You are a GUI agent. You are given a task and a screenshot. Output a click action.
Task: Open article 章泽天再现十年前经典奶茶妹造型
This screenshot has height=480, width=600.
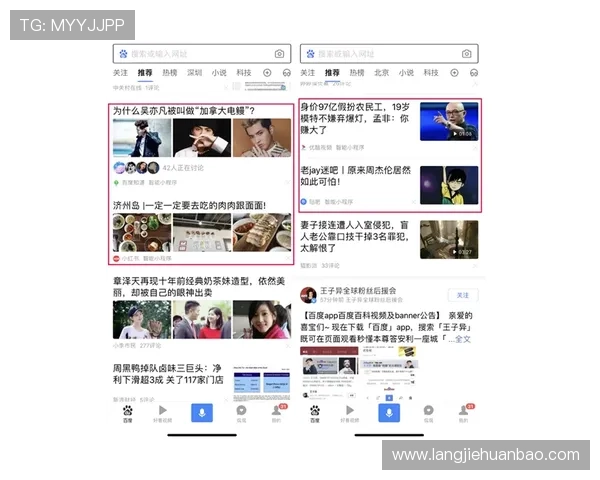pyautogui.click(x=199, y=287)
